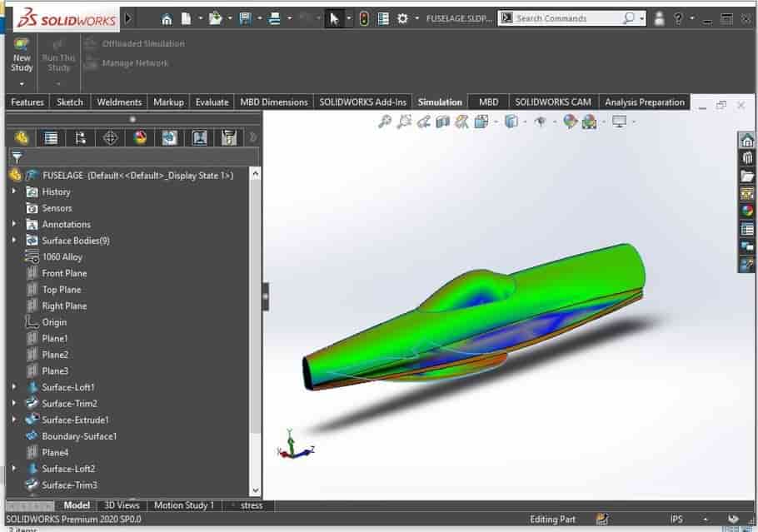Image resolution: width=758 pixels, height=532 pixels.
Task: Expand the Surface Bodies(9) folder
Action: click(x=15, y=240)
